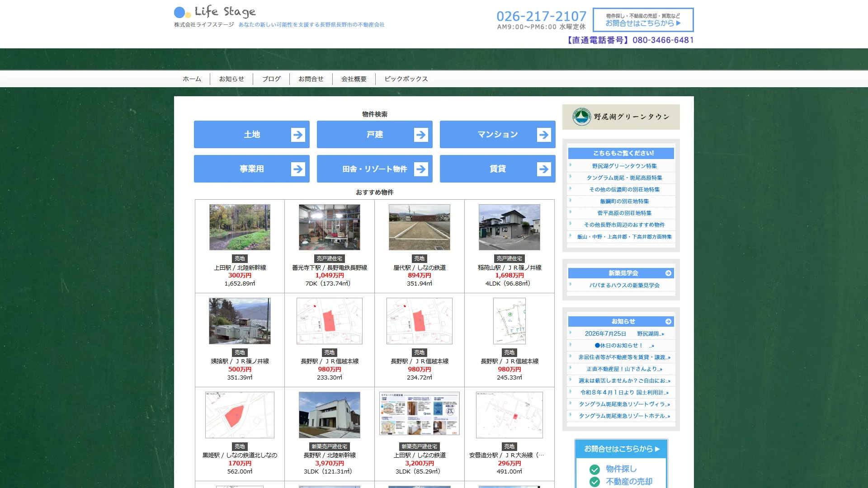Open 非居住者等が不動産等を賃貸 news item

[x=624, y=357]
